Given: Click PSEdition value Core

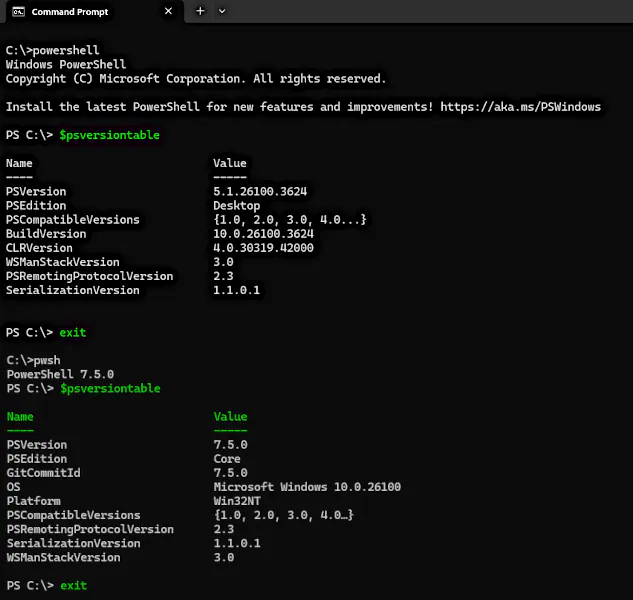Looking at the screenshot, I should (x=227, y=459).
